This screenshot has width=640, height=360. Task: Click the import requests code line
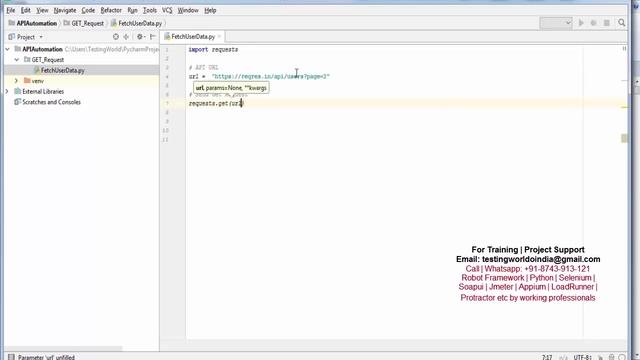213,49
